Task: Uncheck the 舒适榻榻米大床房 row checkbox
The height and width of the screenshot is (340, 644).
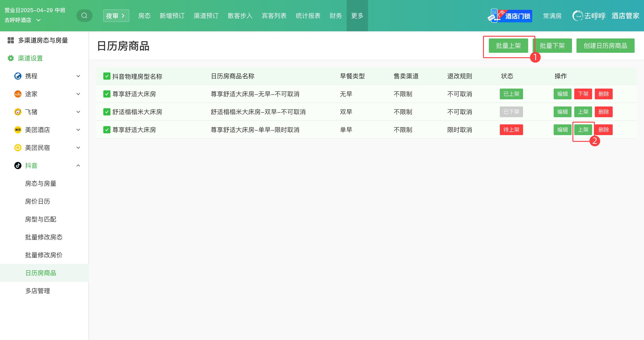Action: click(x=107, y=112)
